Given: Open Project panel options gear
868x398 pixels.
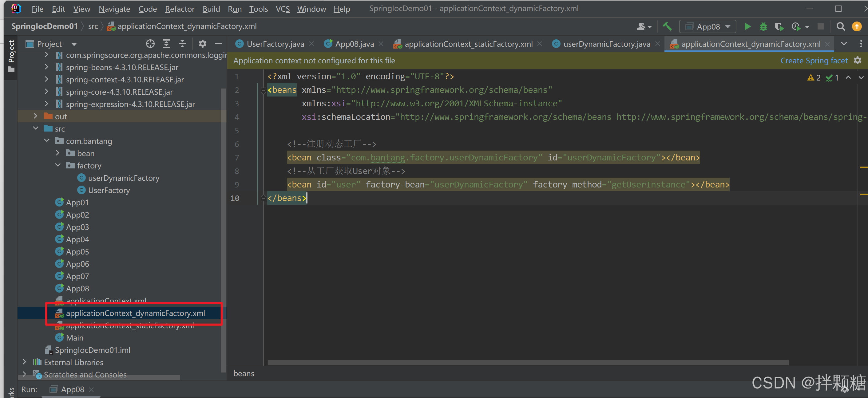Looking at the screenshot, I should coord(202,44).
